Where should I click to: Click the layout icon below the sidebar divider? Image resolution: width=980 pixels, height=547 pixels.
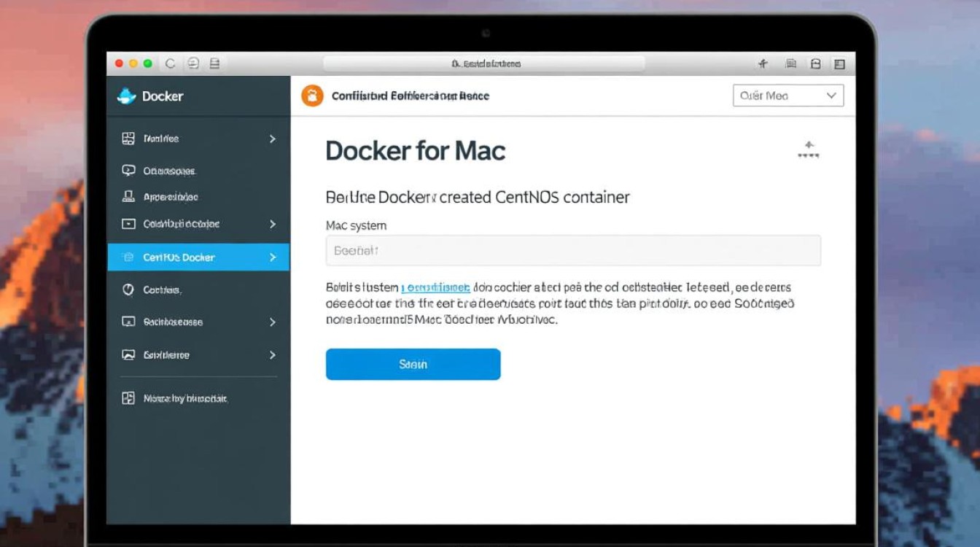click(128, 398)
